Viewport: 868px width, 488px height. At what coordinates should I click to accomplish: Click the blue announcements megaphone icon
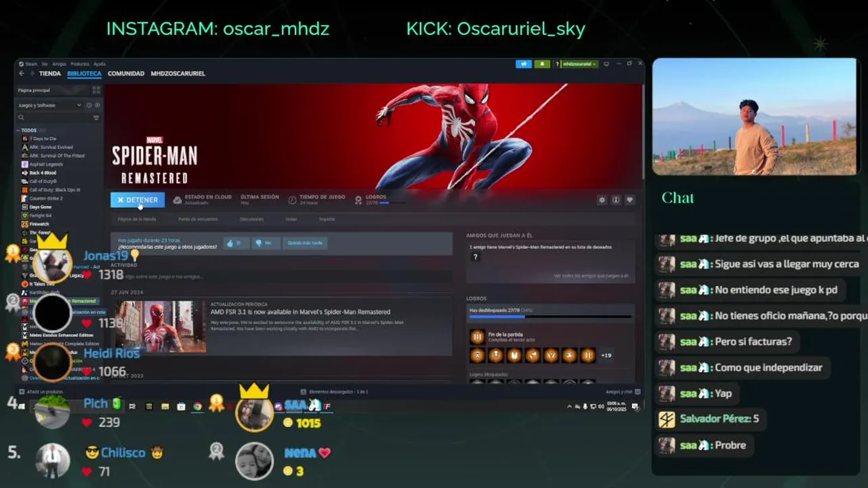(x=524, y=64)
